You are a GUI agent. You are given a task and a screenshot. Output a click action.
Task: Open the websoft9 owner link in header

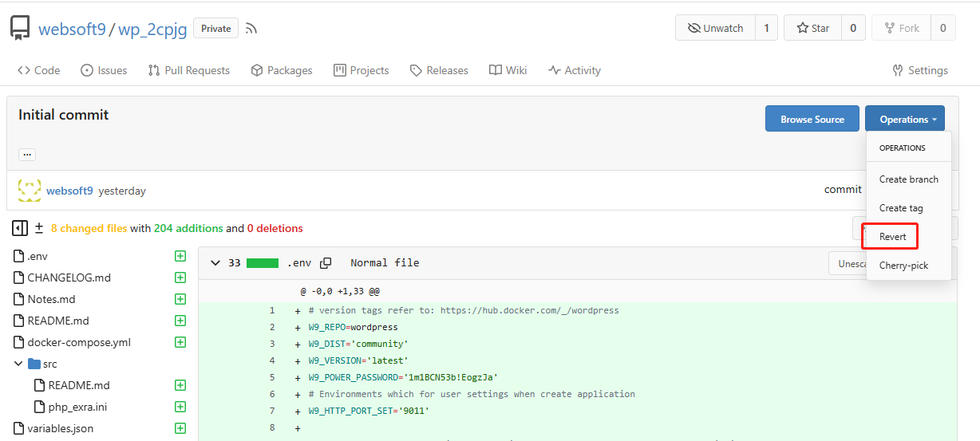(x=73, y=30)
